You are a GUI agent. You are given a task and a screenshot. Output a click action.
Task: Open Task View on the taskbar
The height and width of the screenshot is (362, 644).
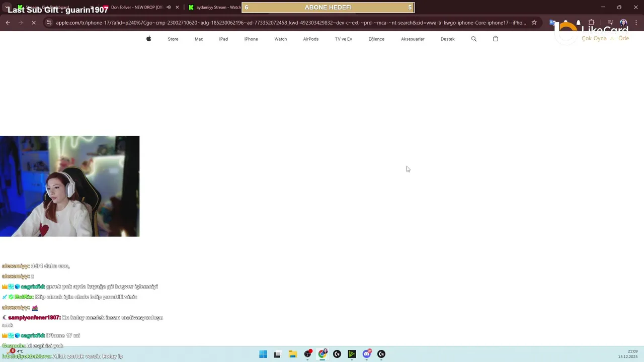click(277, 354)
